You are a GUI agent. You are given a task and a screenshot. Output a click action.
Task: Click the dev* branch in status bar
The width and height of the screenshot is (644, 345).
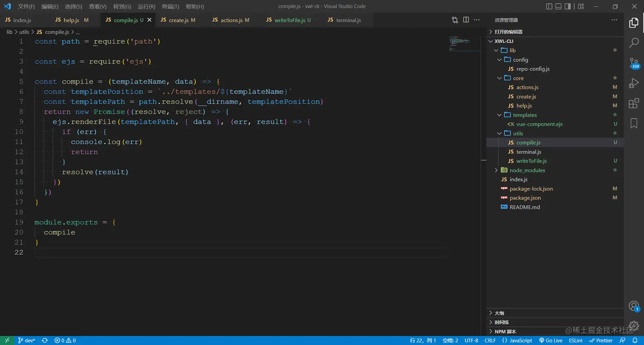(26, 340)
